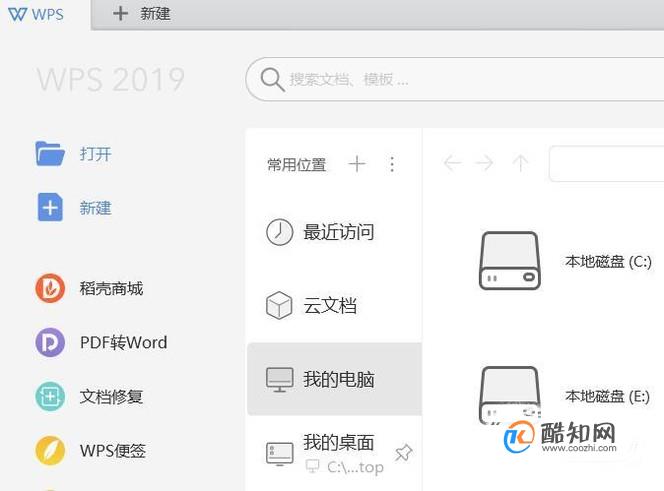Image resolution: width=664 pixels, height=491 pixels.
Task: Go back with the left arrow
Action: (452, 163)
